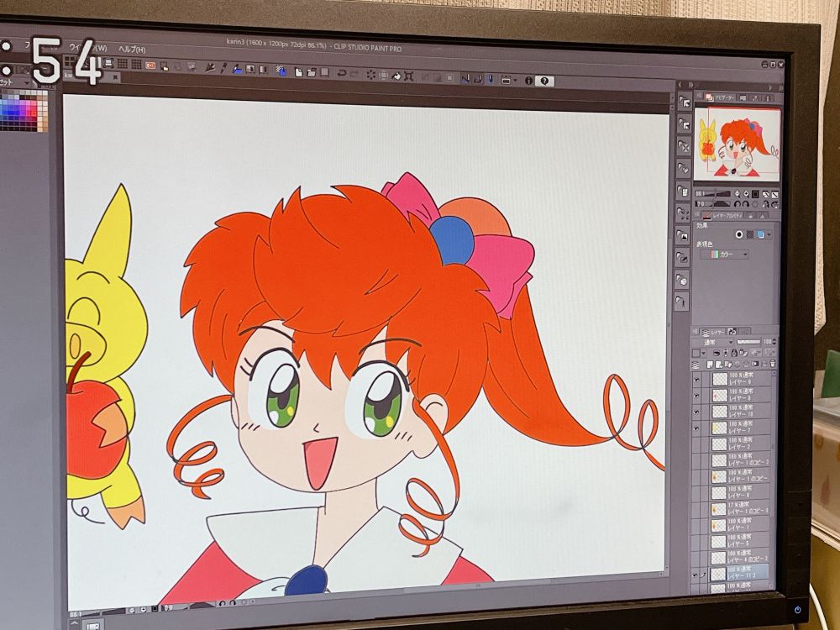Adjust the layer opacity slider

pyautogui.click(x=748, y=342)
